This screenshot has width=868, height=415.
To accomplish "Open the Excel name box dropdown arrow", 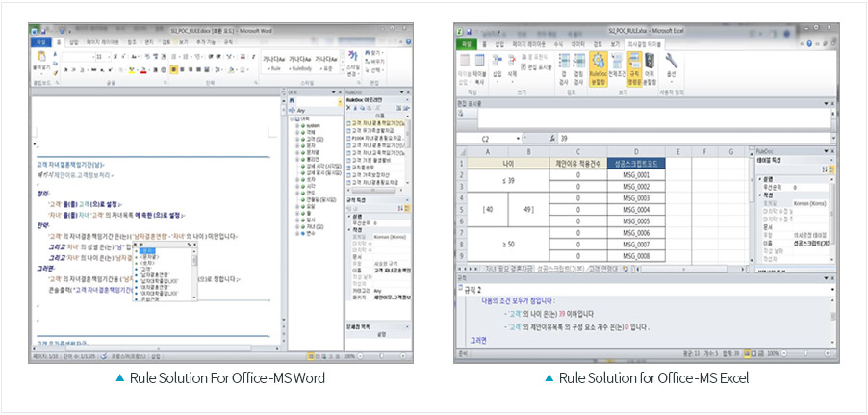I will point(518,139).
